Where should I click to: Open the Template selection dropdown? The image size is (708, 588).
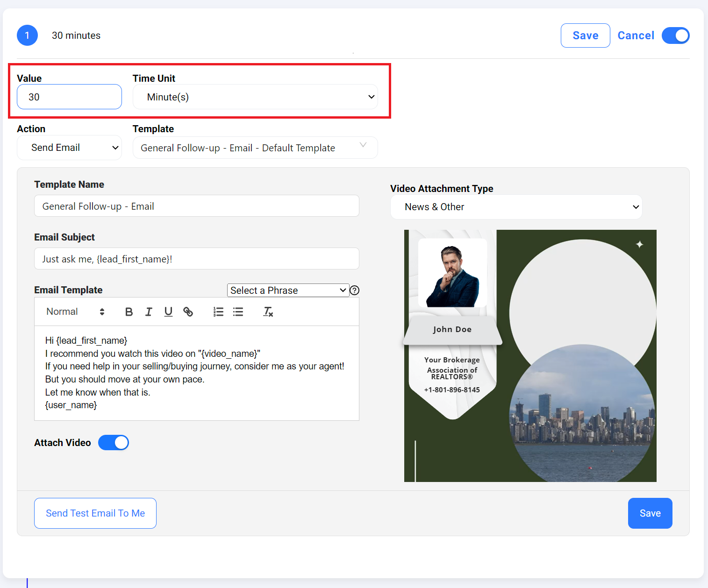pos(255,148)
